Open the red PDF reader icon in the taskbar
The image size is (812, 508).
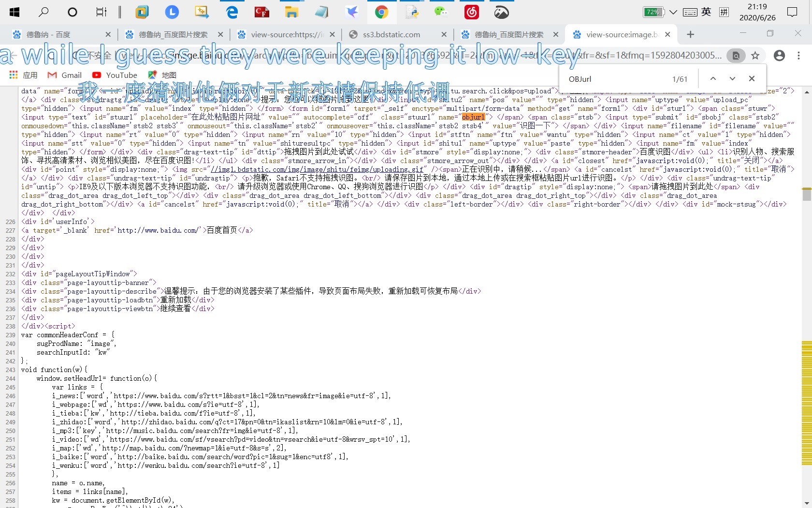pos(262,12)
